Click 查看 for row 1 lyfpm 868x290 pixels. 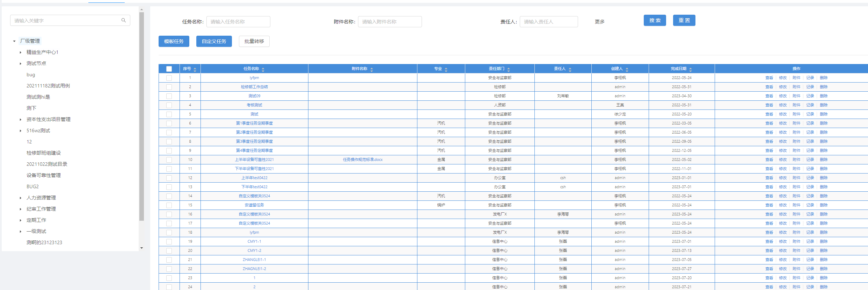click(x=769, y=78)
